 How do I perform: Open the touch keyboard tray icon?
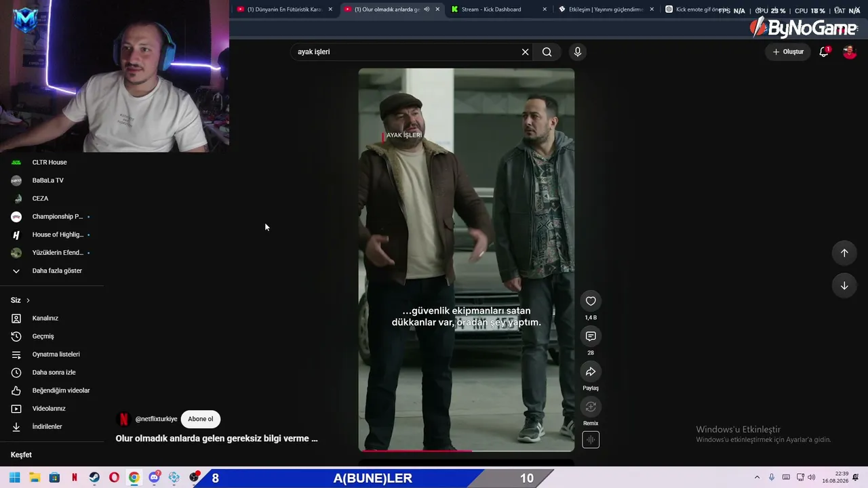coord(787,478)
